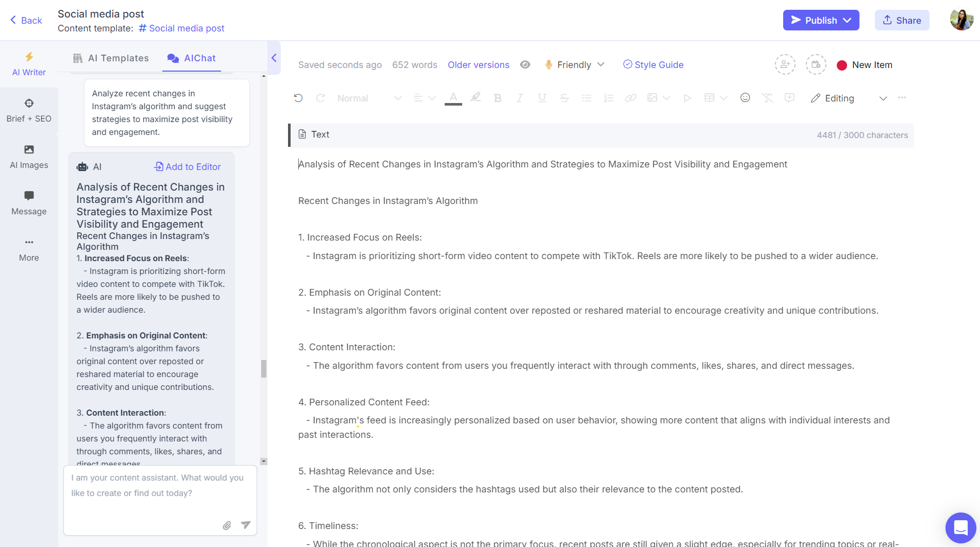Set a due date with calendar icon
The width and height of the screenshot is (980, 547).
816,65
